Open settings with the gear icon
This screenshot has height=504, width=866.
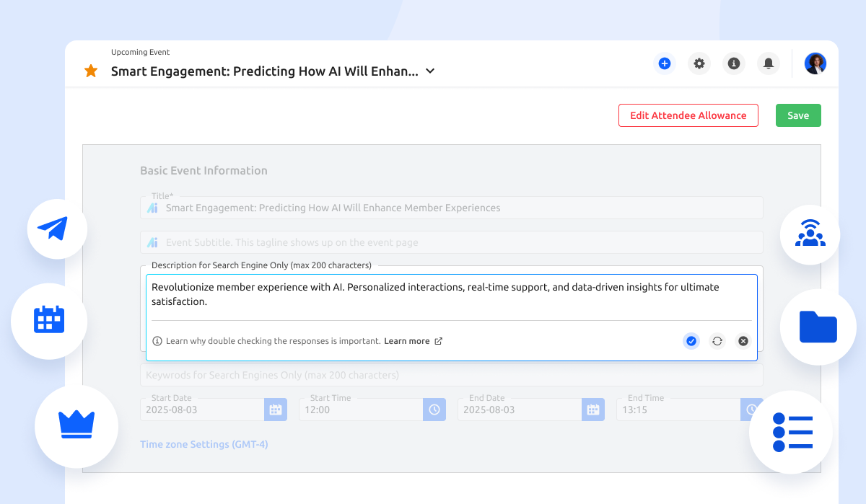tap(699, 63)
